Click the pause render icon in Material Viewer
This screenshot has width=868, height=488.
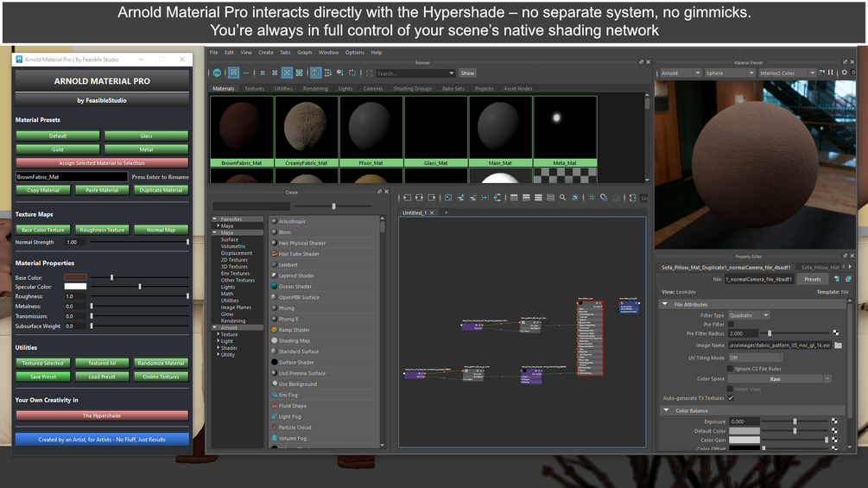pyautogui.click(x=830, y=73)
